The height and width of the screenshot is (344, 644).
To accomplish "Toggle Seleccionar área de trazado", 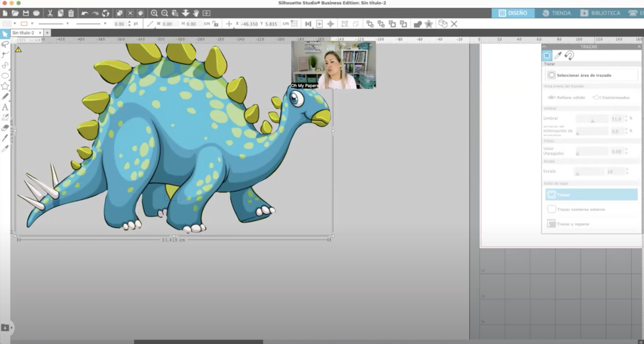I will click(591, 75).
